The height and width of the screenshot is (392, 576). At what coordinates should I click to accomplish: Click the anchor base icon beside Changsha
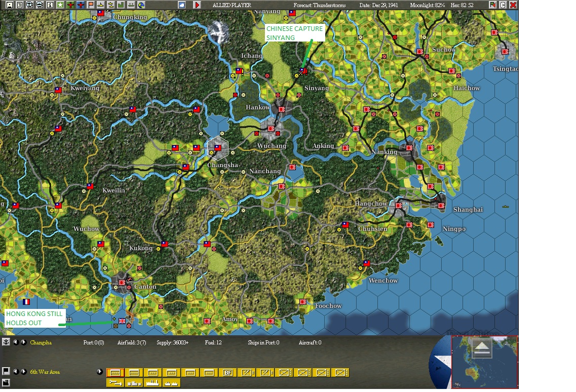tap(6, 342)
